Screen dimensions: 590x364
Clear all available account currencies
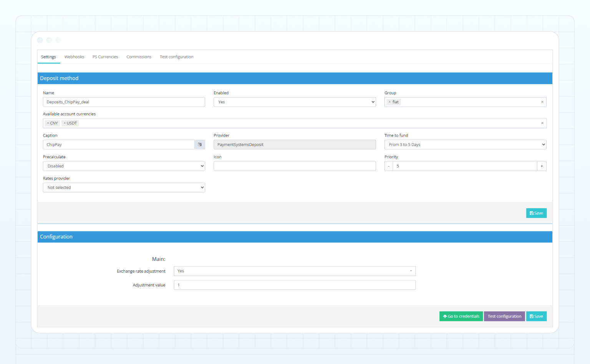[x=542, y=123]
